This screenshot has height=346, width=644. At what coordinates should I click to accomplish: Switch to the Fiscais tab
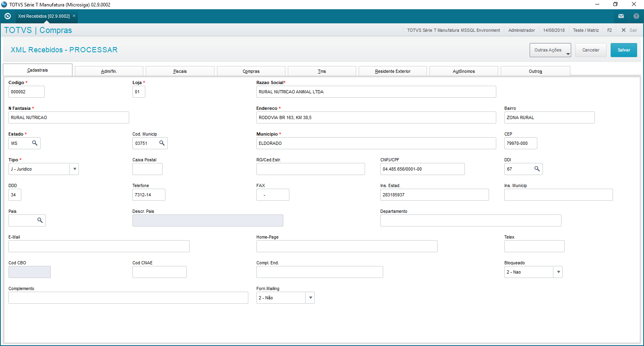[x=180, y=71]
